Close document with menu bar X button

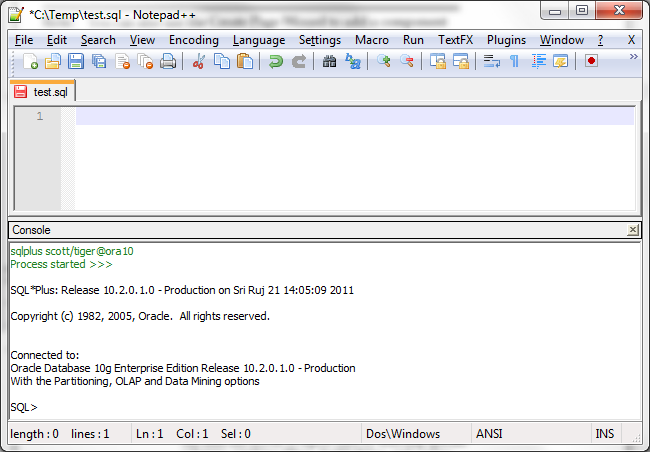[x=631, y=40]
